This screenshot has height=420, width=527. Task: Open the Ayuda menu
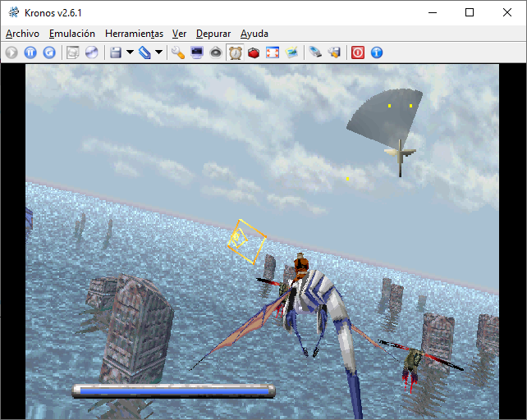click(x=254, y=34)
